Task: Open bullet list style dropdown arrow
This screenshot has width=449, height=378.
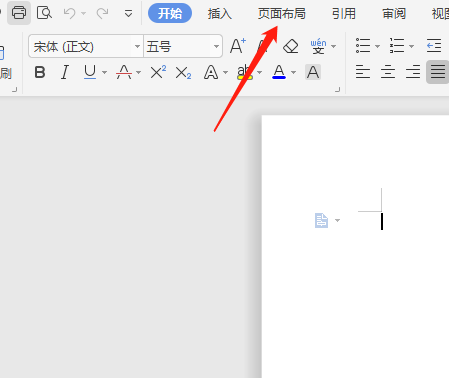Action: coord(378,46)
